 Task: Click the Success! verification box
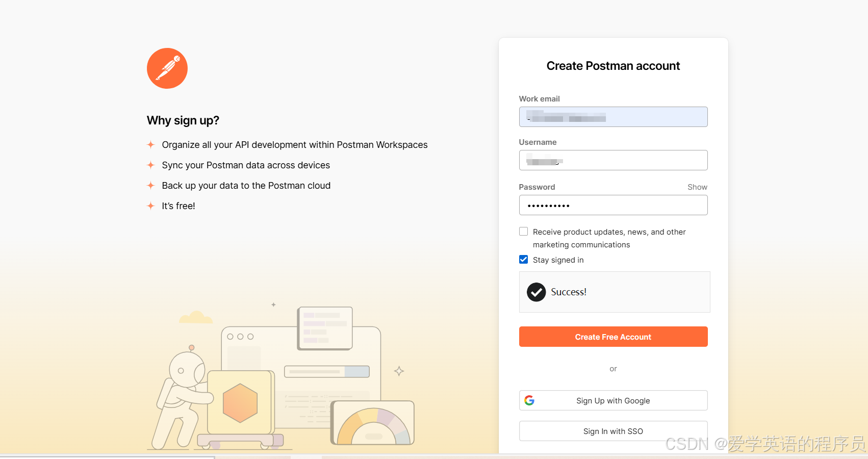(x=615, y=292)
